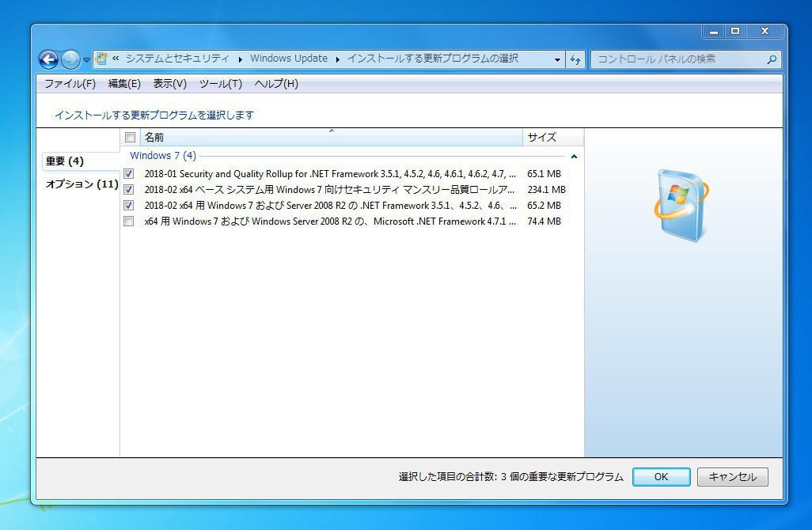Click the double chevron at breadcrumb start
Image resolution: width=812 pixels, height=530 pixels.
click(x=116, y=59)
